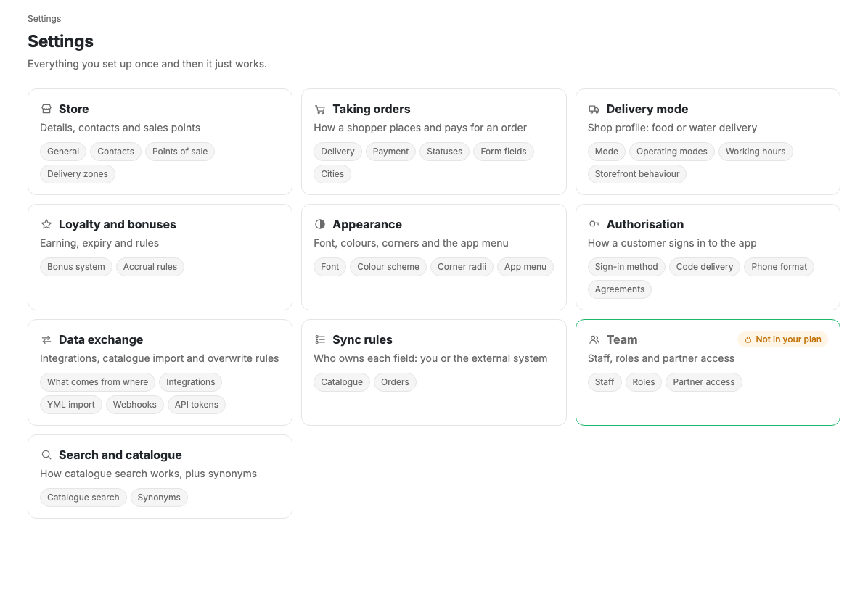Open Operating modes chip

(x=672, y=152)
